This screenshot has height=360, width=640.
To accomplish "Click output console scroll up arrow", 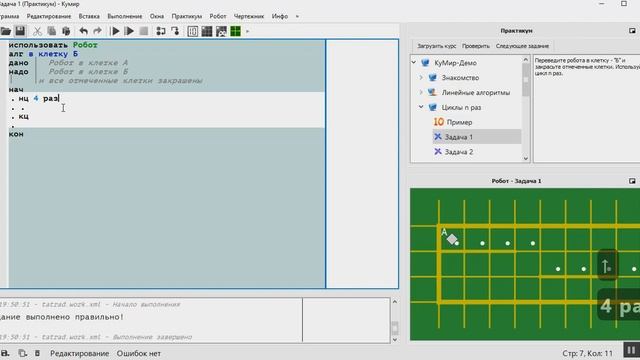I will [x=394, y=302].
